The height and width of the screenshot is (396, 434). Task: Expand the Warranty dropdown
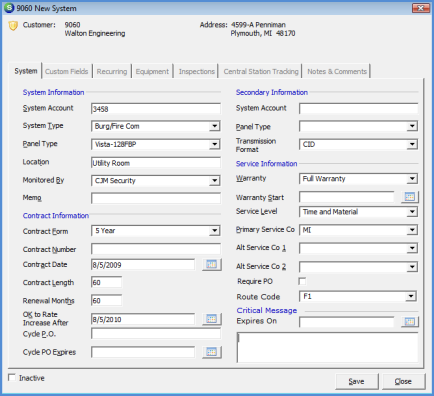(412, 179)
